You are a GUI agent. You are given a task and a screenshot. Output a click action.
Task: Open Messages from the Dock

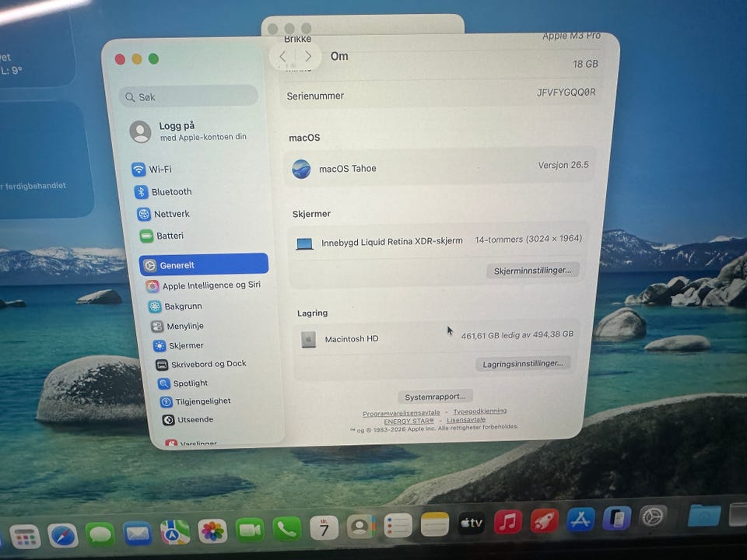[100, 534]
